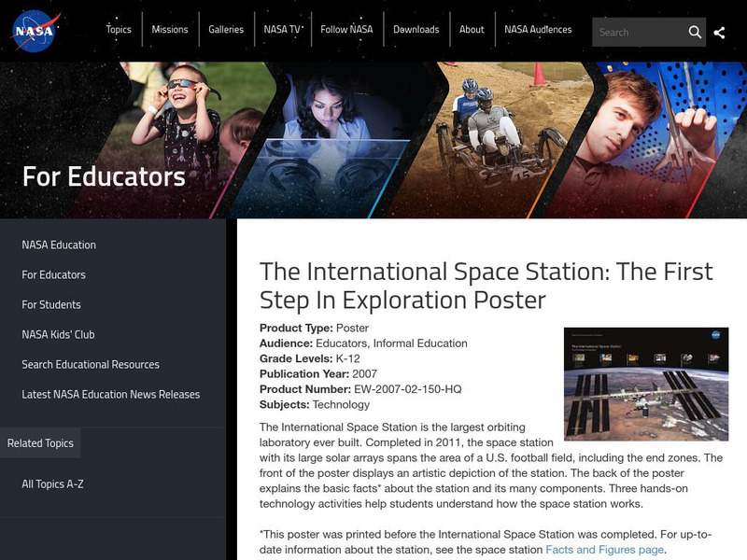
Task: Click the NASA meatball logo
Action: [37, 29]
